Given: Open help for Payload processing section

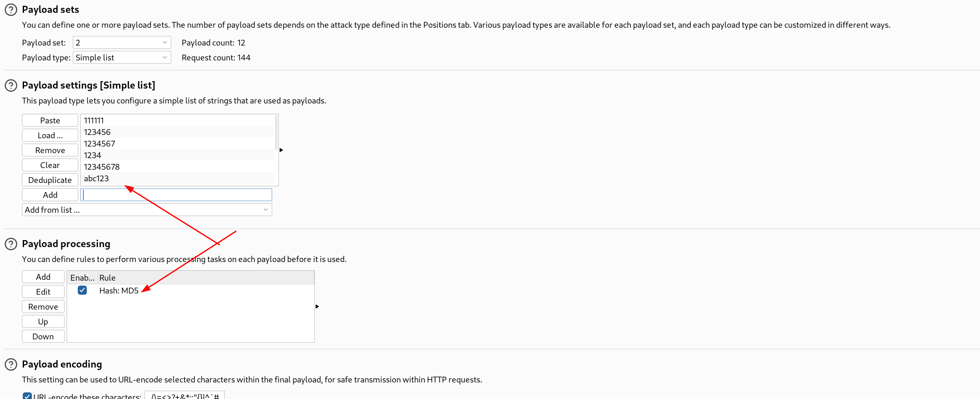Looking at the screenshot, I should pos(11,244).
